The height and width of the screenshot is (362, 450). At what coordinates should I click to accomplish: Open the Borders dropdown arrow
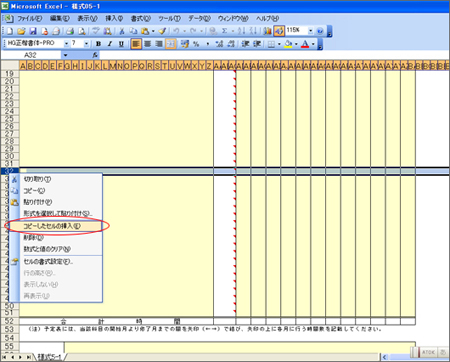279,44
